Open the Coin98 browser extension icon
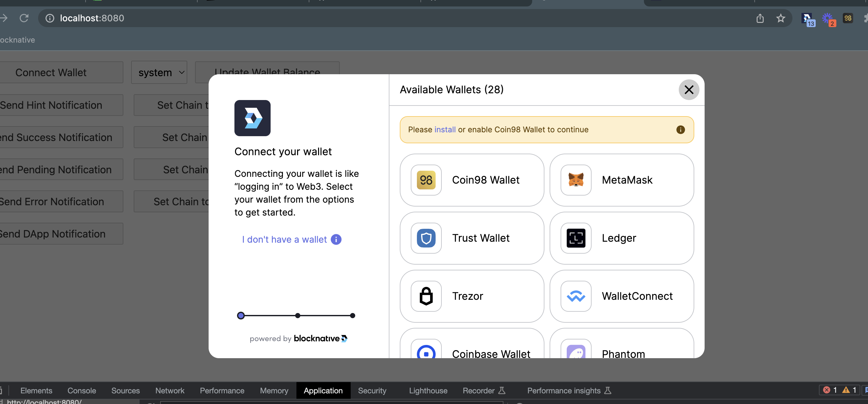Viewport: 868px width, 404px height. [848, 18]
